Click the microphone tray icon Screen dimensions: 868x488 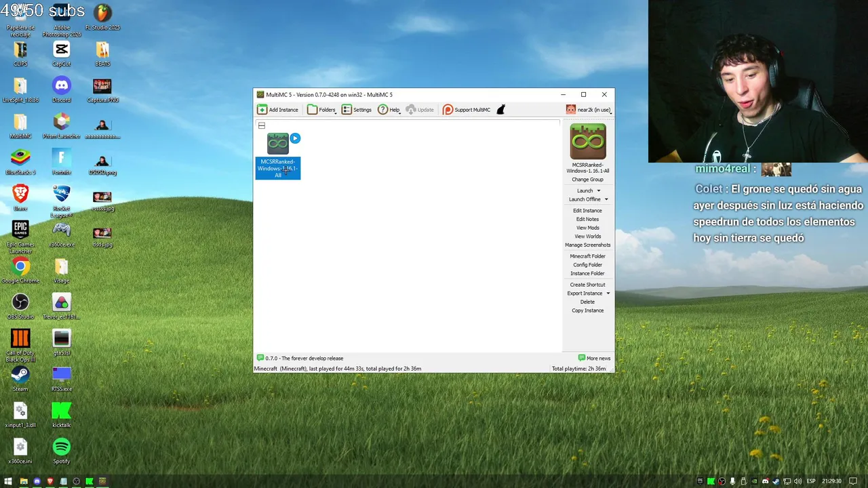point(732,481)
